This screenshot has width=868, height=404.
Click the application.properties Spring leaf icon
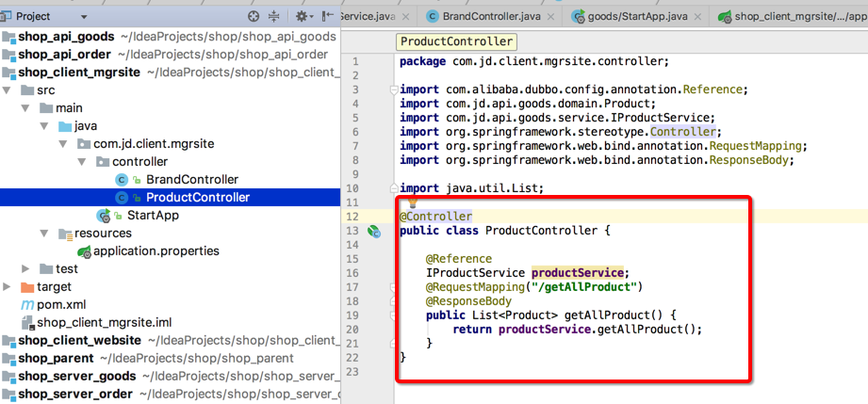(x=84, y=251)
